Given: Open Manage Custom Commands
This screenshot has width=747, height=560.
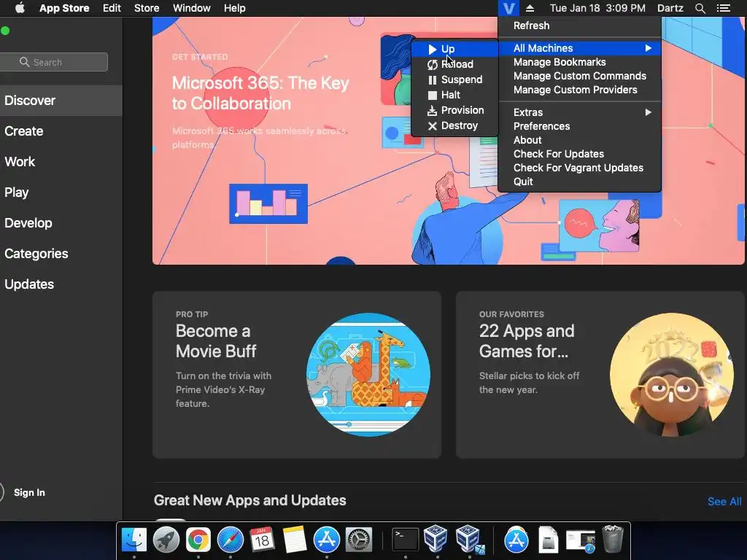Looking at the screenshot, I should point(579,76).
